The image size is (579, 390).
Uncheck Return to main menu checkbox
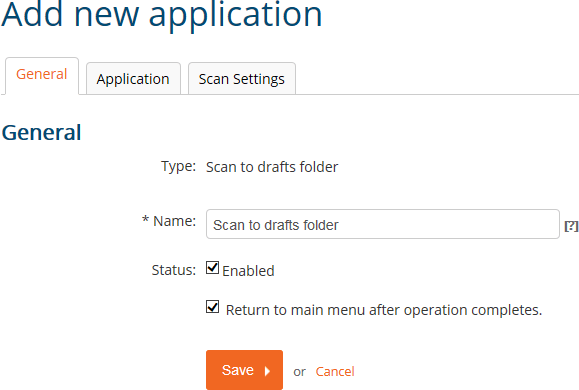tap(212, 307)
